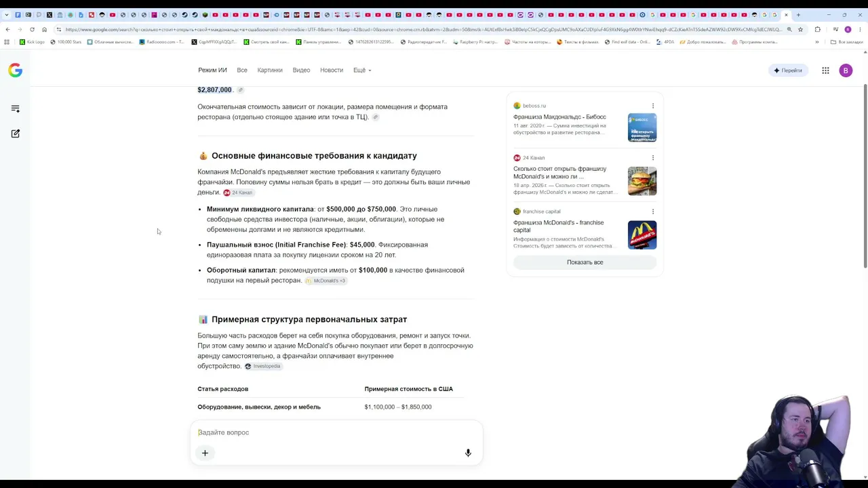Open the Google apps grid
This screenshot has width=868, height=488.
(x=825, y=70)
